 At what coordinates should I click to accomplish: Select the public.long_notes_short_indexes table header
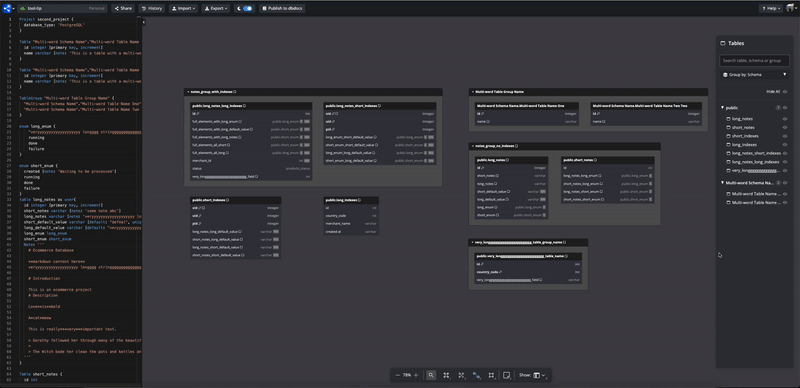(380, 106)
